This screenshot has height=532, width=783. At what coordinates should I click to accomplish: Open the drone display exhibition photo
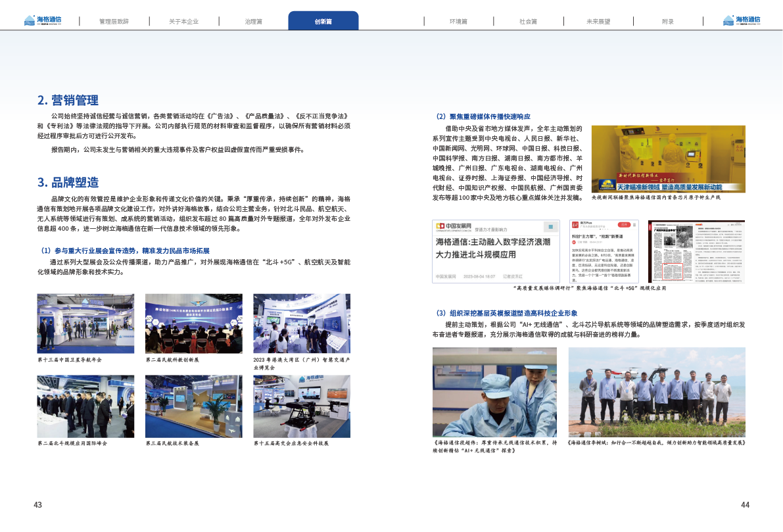point(302,406)
